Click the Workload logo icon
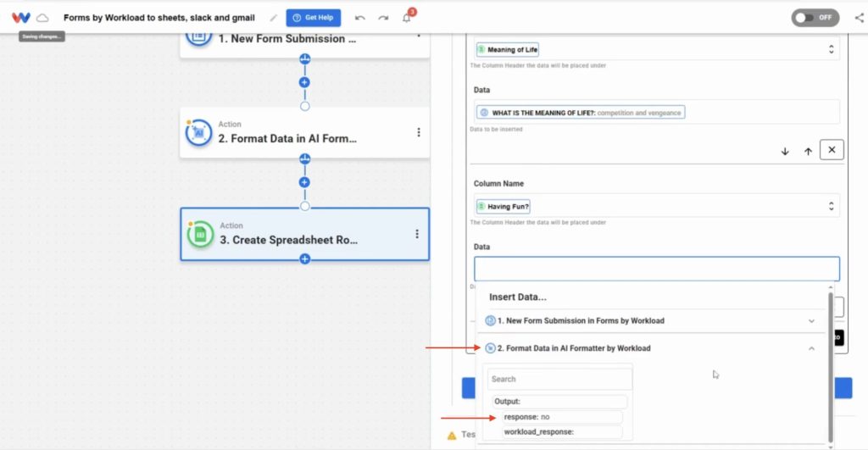Screen dimensions: 868x450 pyautogui.click(x=21, y=18)
